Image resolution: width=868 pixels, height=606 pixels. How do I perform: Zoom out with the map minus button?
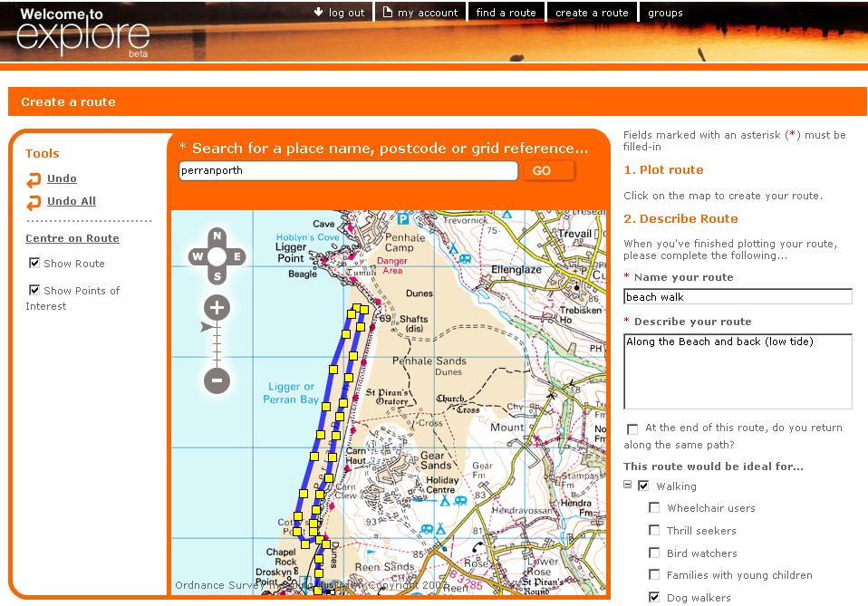[x=217, y=380]
